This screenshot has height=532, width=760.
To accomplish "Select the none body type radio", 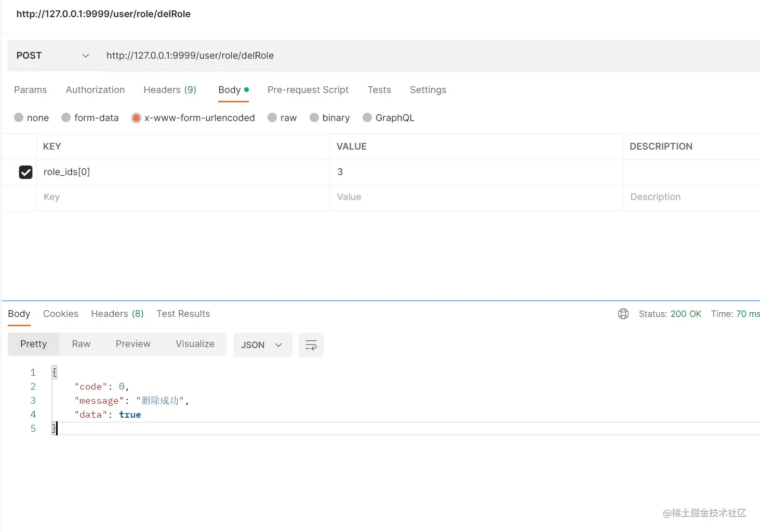I will [x=19, y=117].
